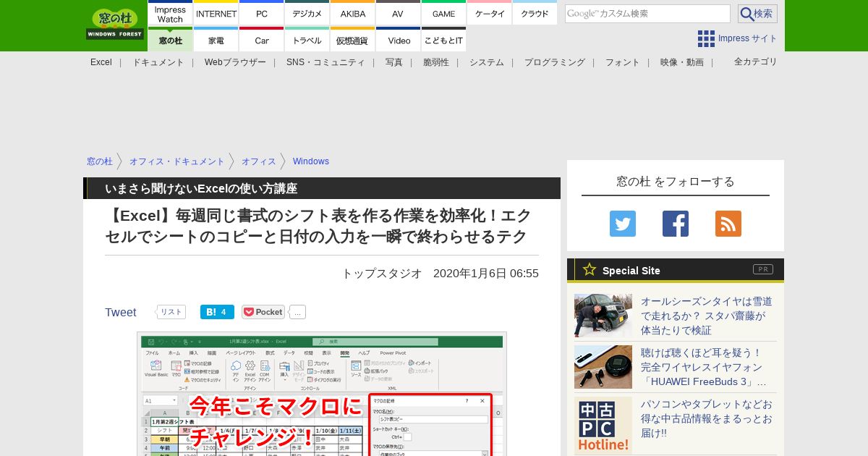This screenshot has width=868, height=456.
Task: Open the Excel category menu
Action: pyautogui.click(x=101, y=62)
